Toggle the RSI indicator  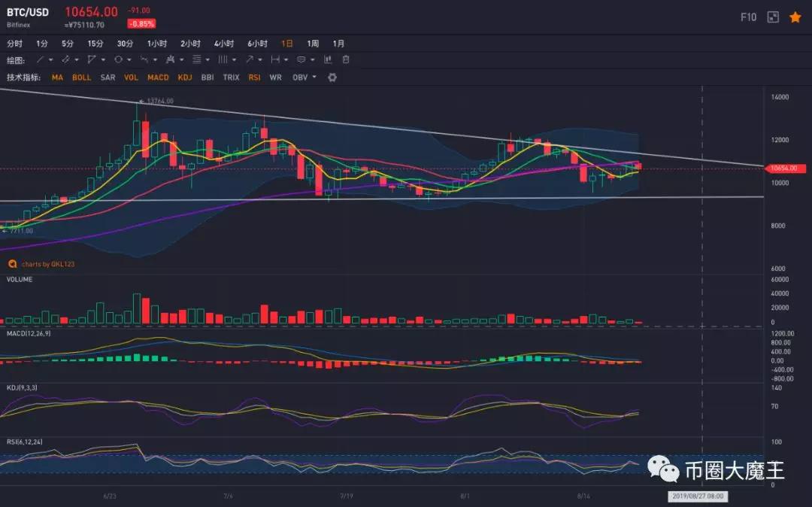click(x=254, y=77)
